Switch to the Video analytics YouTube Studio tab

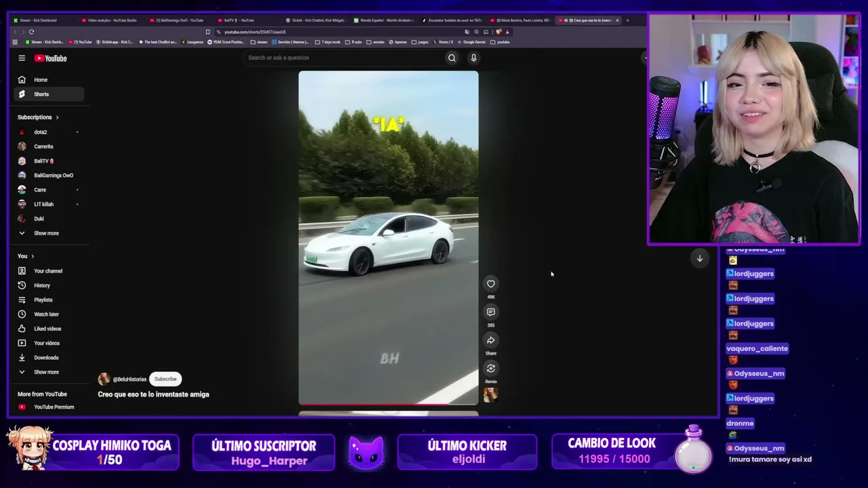111,20
